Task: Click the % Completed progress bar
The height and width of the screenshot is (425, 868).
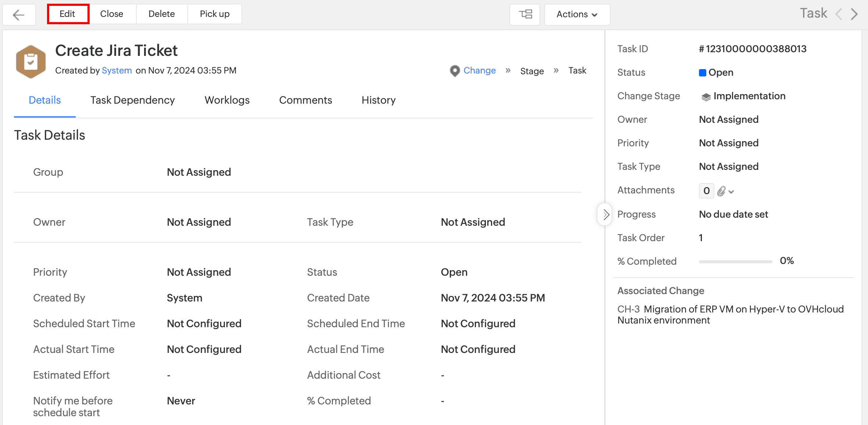Action: pyautogui.click(x=735, y=261)
